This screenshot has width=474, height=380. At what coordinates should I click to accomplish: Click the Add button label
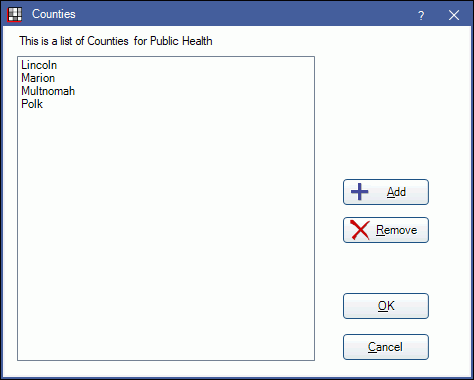click(396, 192)
